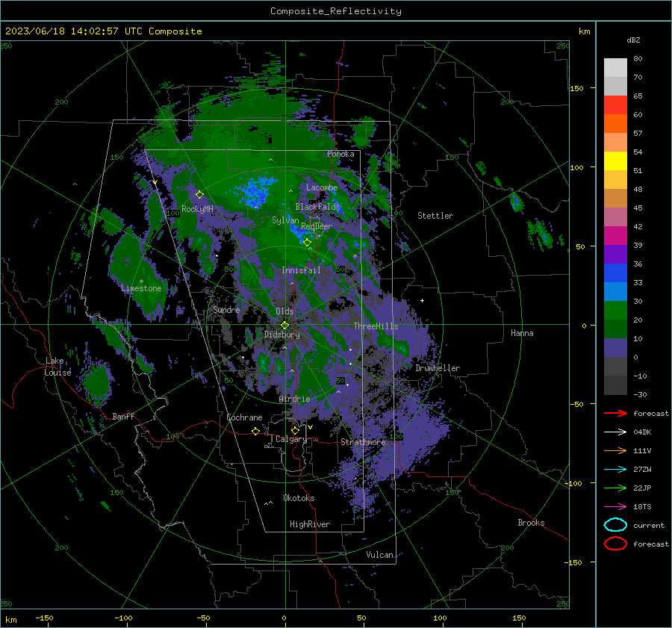Screen dimensions: 672x628
Task: Click the yellow diamond marker above Calgary
Action: tap(295, 430)
